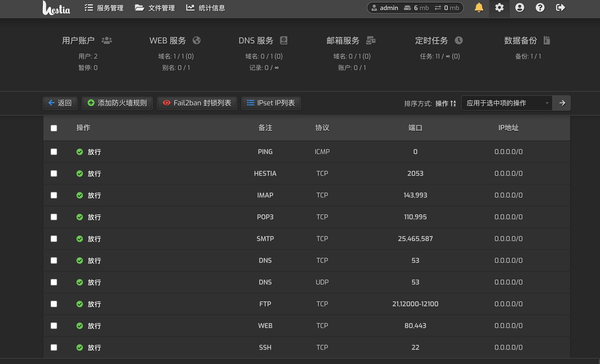Click 添加防火墙规则 button
Image resolution: width=600 pixels, height=364 pixels.
click(117, 103)
